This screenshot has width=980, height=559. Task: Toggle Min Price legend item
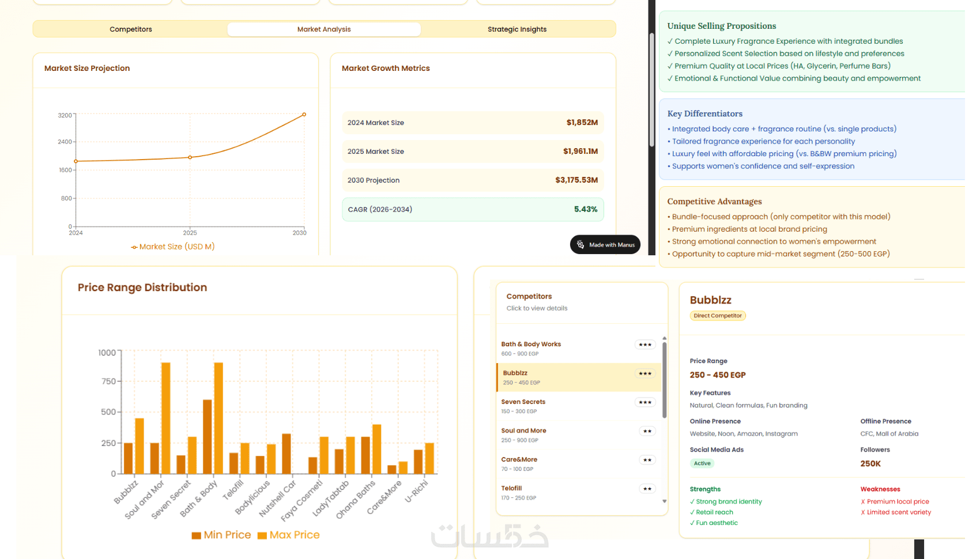click(221, 535)
